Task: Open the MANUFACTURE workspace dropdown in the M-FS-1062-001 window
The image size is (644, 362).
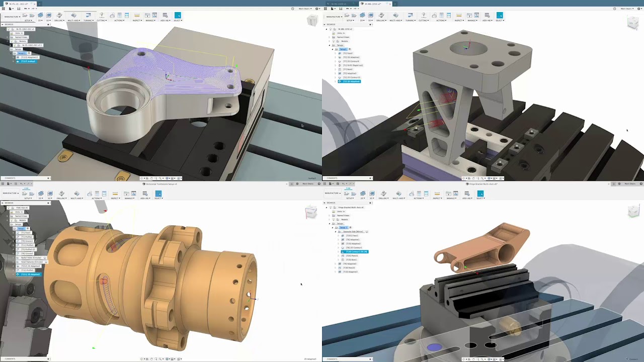Action: click(12, 17)
